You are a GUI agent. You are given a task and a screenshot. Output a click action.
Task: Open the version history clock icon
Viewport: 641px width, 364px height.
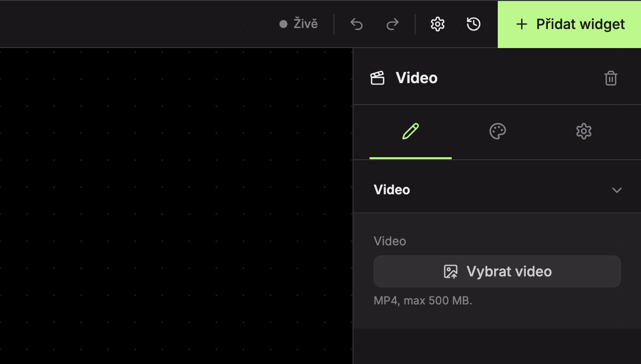(474, 24)
